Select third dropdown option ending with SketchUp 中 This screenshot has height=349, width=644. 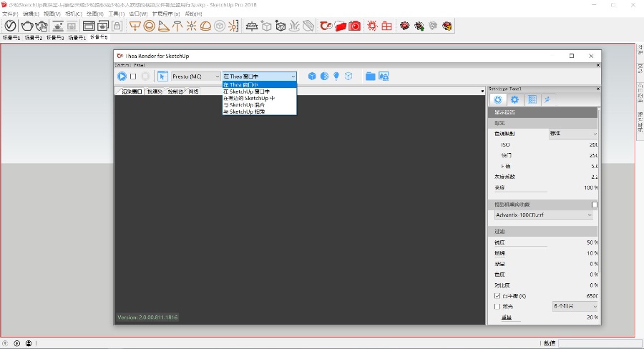[x=259, y=98]
